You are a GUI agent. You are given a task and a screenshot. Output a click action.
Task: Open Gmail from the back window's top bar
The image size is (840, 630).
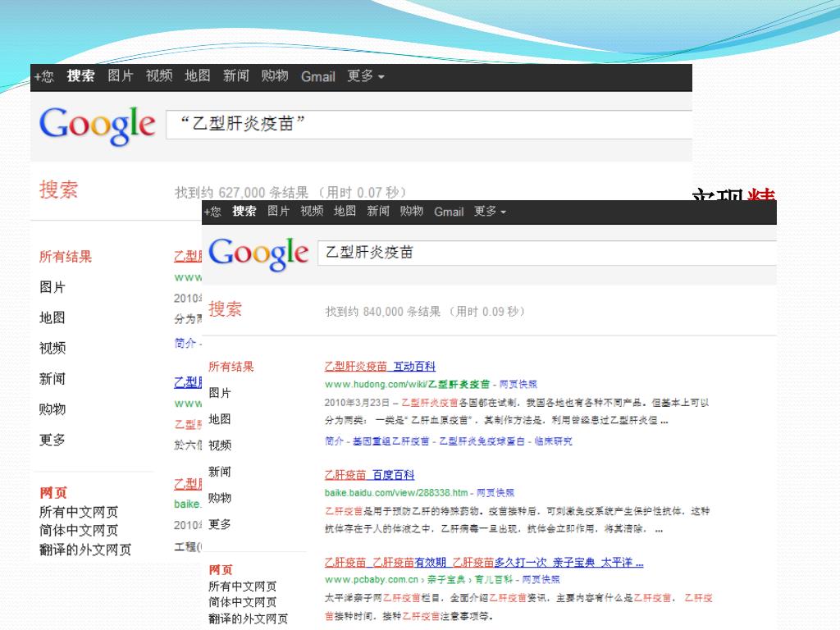pyautogui.click(x=318, y=77)
